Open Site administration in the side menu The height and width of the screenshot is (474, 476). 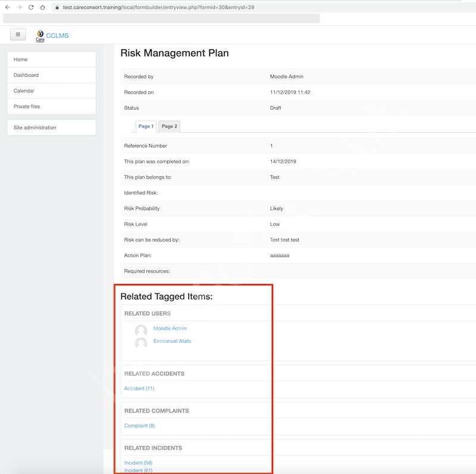(51, 127)
